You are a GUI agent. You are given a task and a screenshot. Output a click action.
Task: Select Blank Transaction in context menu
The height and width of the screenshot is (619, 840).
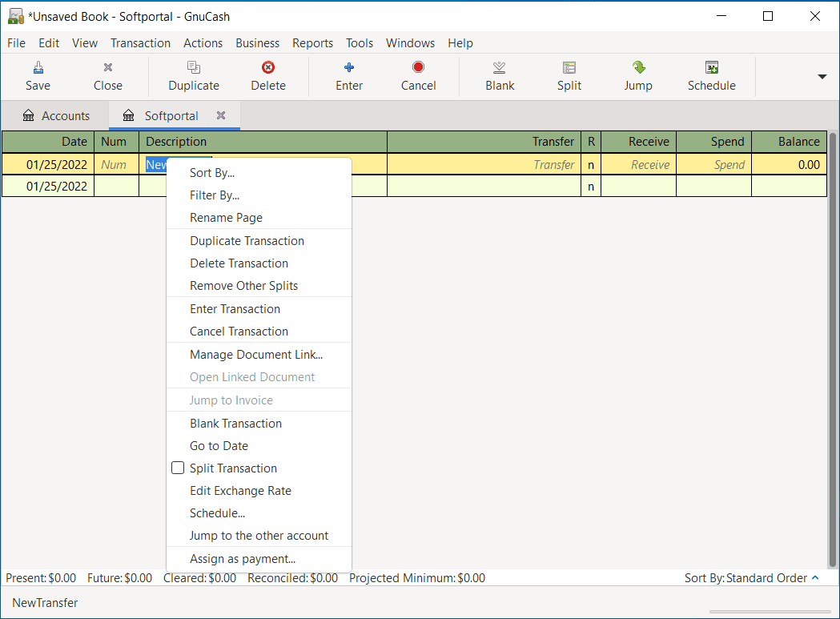pos(259,424)
